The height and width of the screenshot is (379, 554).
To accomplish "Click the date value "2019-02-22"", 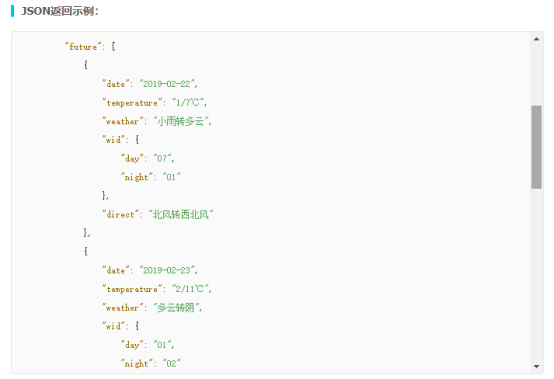I will 166,84.
